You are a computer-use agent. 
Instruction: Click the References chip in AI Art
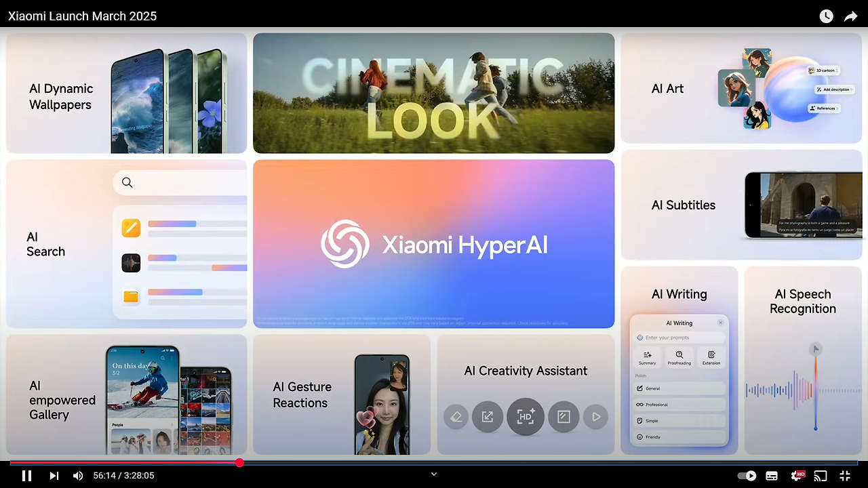[823, 108]
